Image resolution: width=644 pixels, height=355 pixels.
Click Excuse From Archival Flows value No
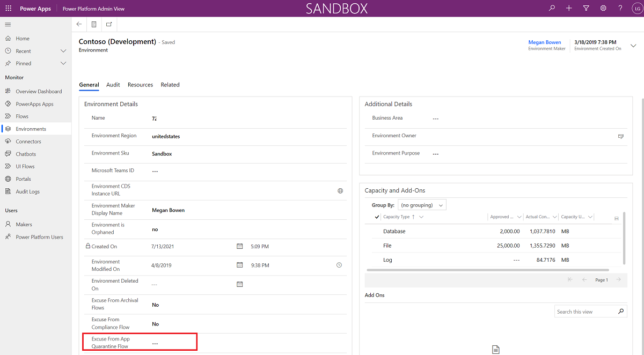[x=156, y=305]
